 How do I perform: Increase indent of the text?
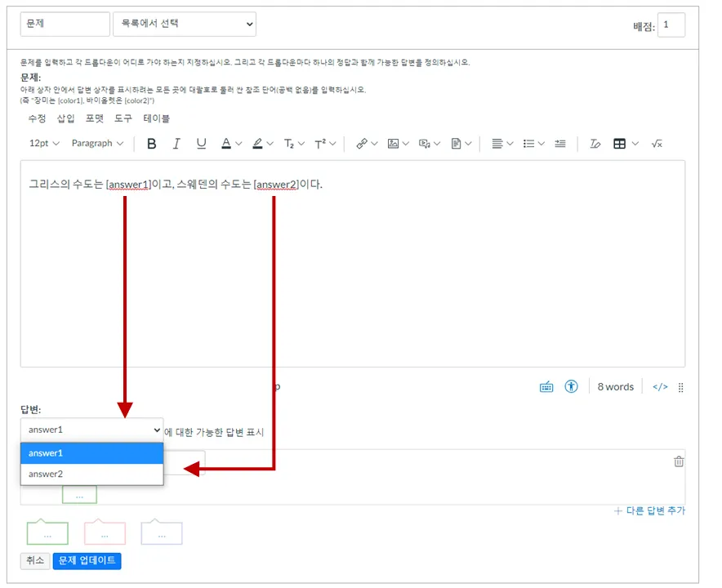coord(560,144)
